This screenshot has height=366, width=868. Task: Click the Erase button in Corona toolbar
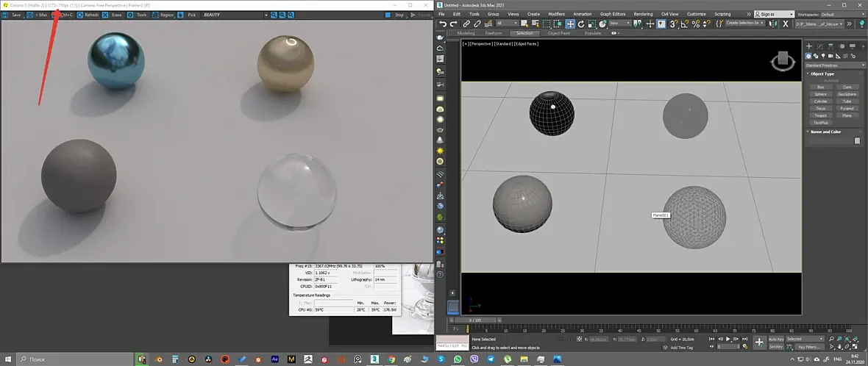tap(113, 15)
